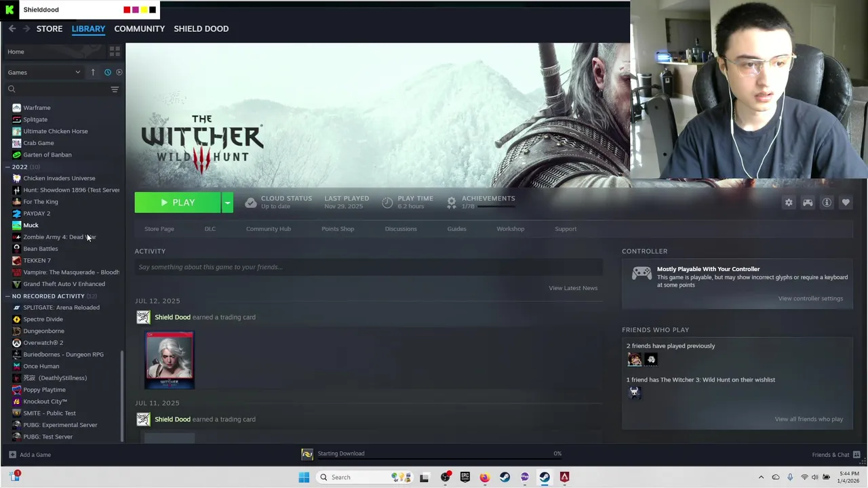Click the activity status text field
The width and height of the screenshot is (868, 488).
pyautogui.click(x=368, y=267)
